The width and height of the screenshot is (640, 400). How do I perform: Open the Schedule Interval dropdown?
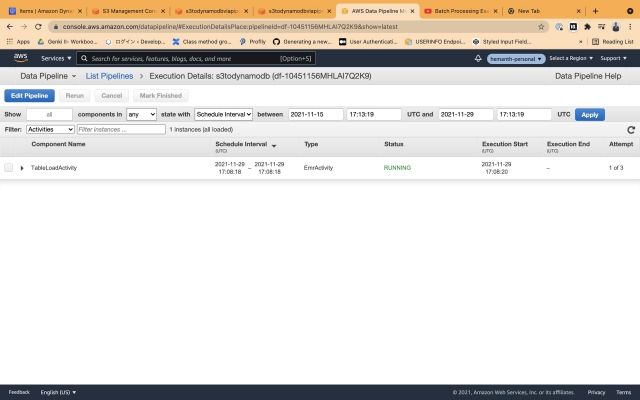point(223,114)
